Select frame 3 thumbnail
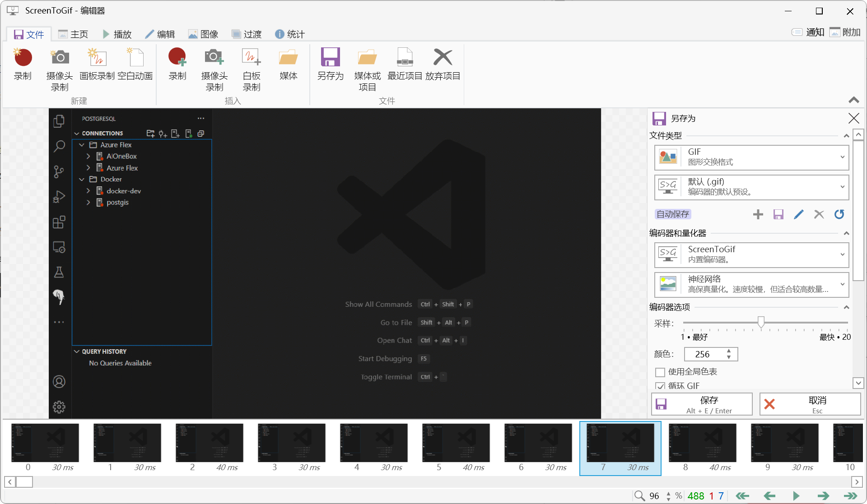The image size is (867, 504). (291, 449)
